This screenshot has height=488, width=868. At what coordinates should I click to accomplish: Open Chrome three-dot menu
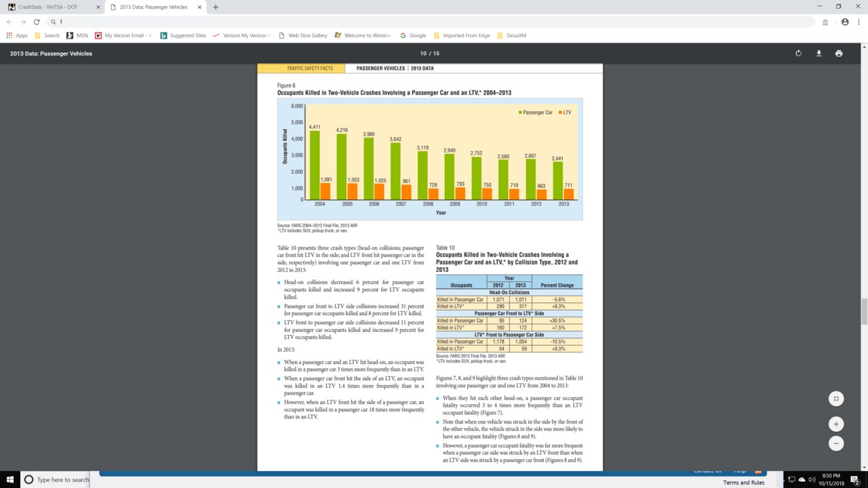tap(859, 22)
